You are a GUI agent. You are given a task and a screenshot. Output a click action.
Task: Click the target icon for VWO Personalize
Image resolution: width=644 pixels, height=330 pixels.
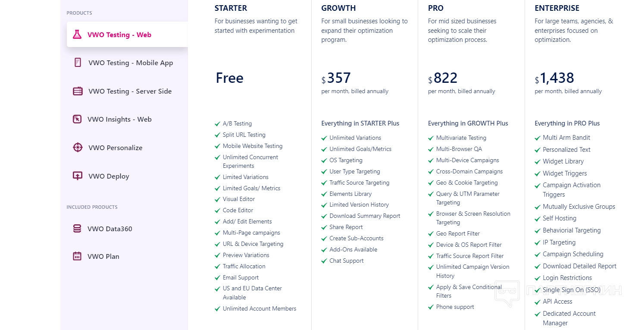click(78, 148)
